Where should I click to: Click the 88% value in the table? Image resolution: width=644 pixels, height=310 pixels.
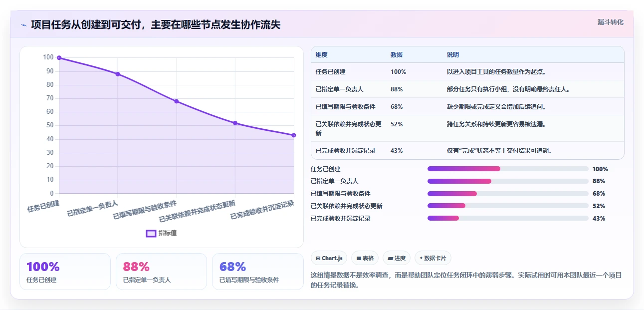397,89
